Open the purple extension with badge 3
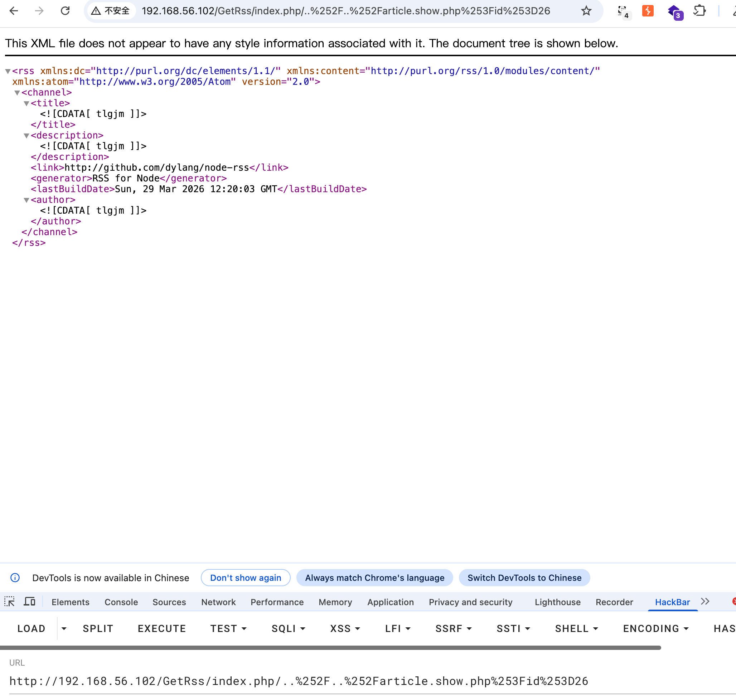Image resolution: width=736 pixels, height=700 pixels. click(675, 12)
